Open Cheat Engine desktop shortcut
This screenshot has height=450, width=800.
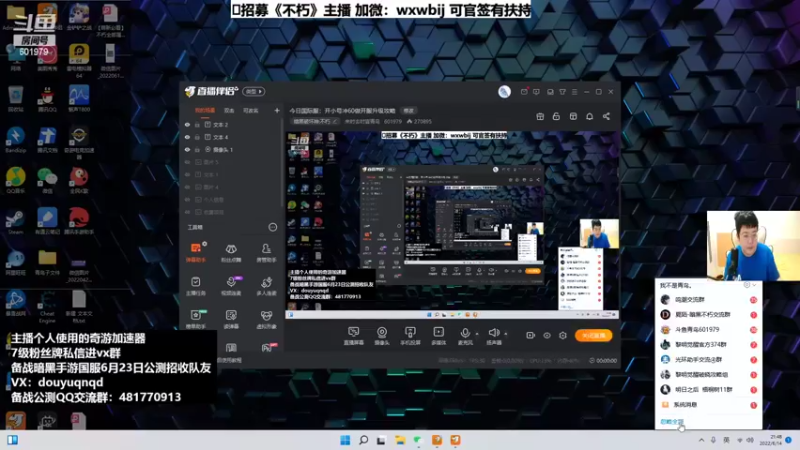(47, 307)
